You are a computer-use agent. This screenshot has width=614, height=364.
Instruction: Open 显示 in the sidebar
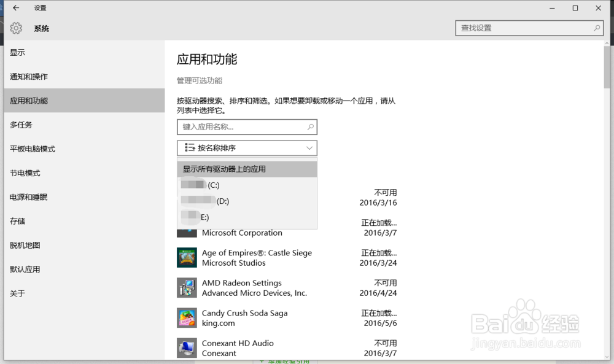pos(84,52)
